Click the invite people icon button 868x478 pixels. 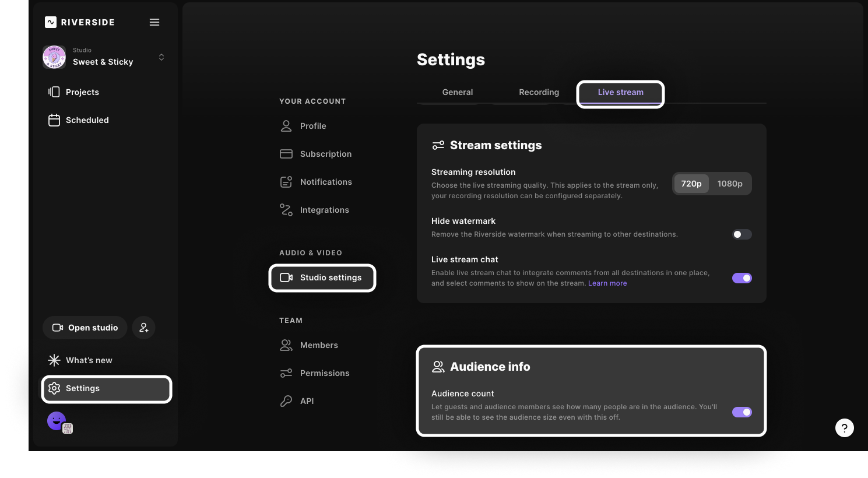143,328
